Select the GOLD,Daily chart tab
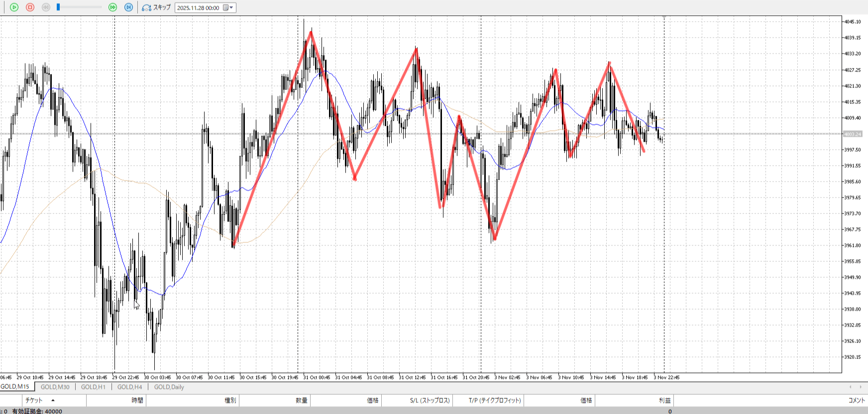Viewport: 868px width, 414px height. (169, 387)
